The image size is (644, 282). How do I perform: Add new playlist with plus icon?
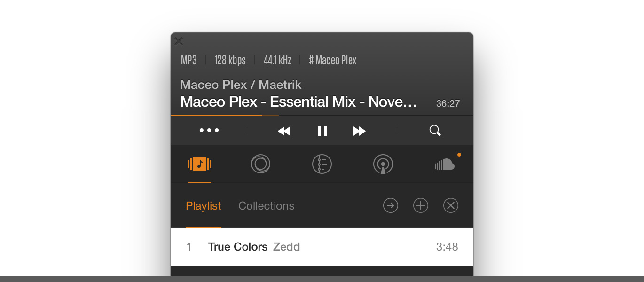421,205
